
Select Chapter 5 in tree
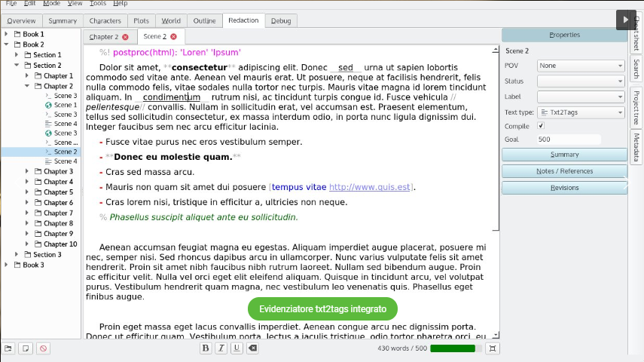point(58,192)
